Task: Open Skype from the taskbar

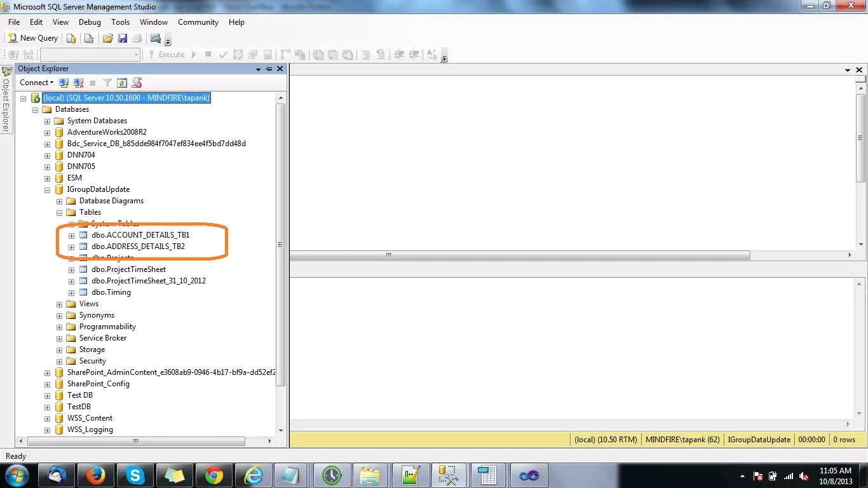Action: [135, 475]
